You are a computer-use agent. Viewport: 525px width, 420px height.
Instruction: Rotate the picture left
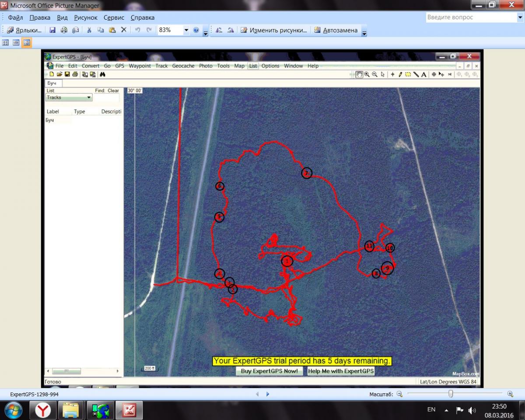pos(219,30)
